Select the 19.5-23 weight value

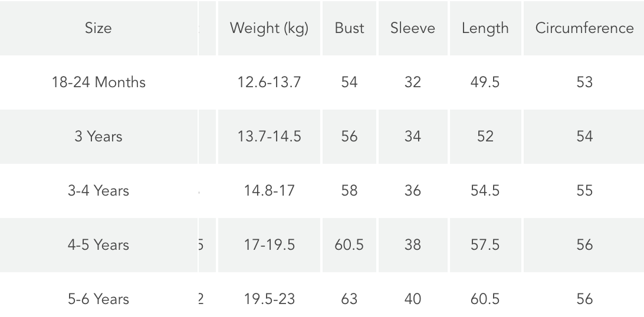[269, 299]
